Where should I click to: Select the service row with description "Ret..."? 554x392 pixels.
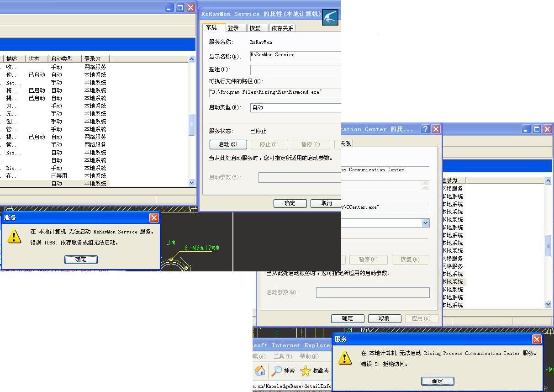click(55, 83)
